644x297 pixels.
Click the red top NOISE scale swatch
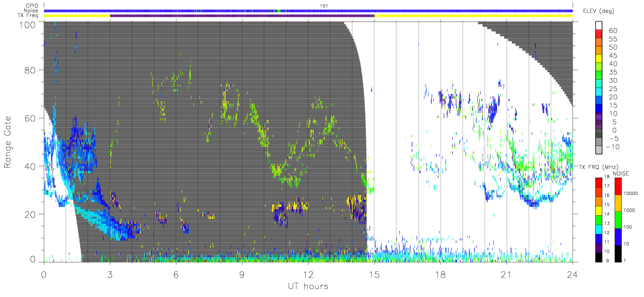point(618,186)
